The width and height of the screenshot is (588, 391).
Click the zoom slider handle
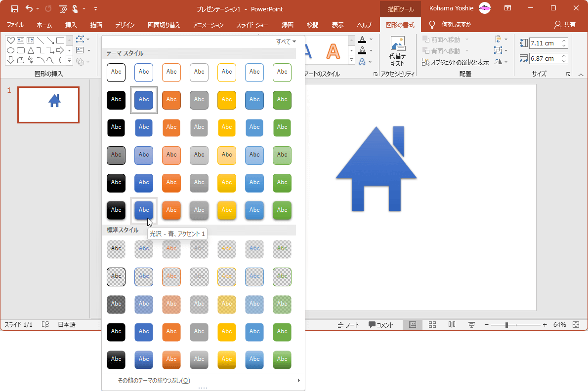(506, 325)
